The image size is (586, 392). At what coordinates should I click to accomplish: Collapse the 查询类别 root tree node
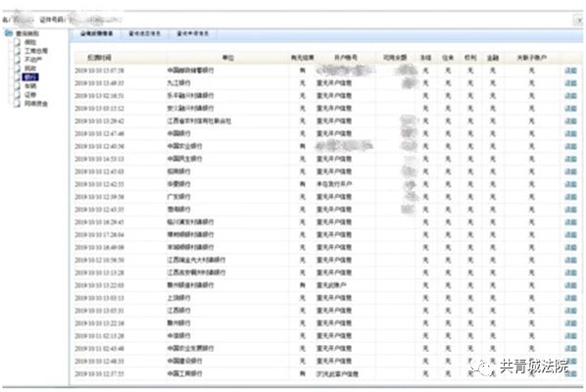tap(27, 33)
